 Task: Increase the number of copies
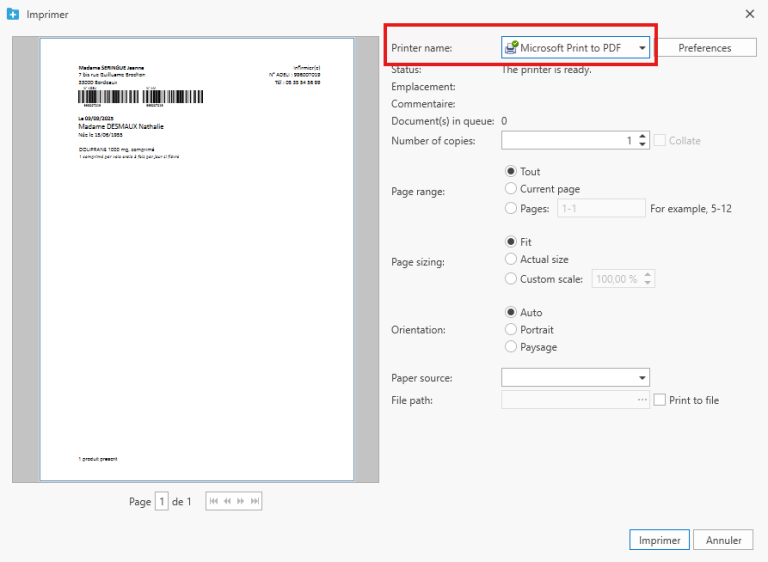[643, 137]
